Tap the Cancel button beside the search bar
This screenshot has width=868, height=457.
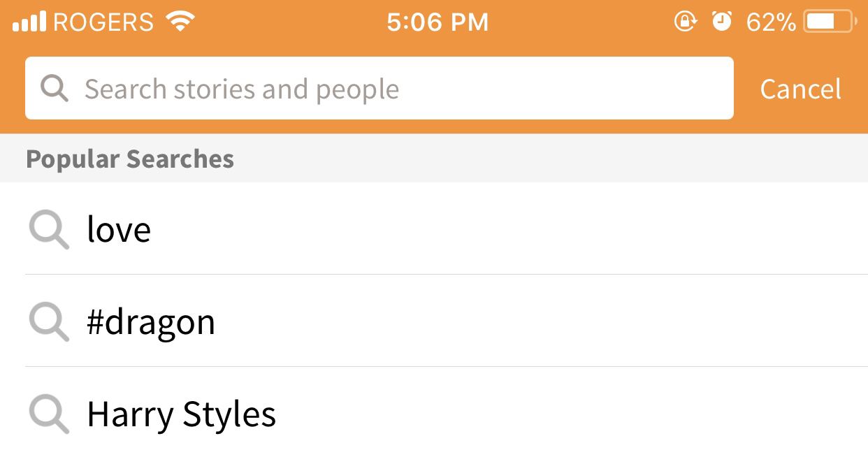800,88
